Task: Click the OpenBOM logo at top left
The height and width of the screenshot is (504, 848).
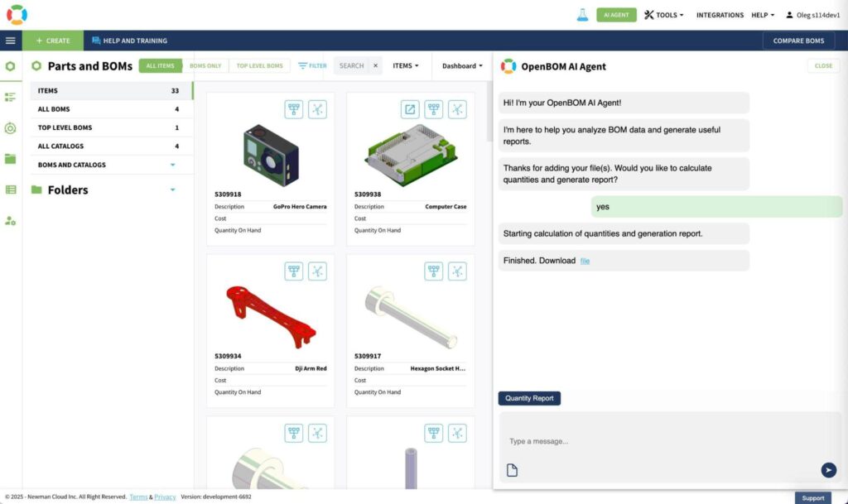Action: (17, 15)
